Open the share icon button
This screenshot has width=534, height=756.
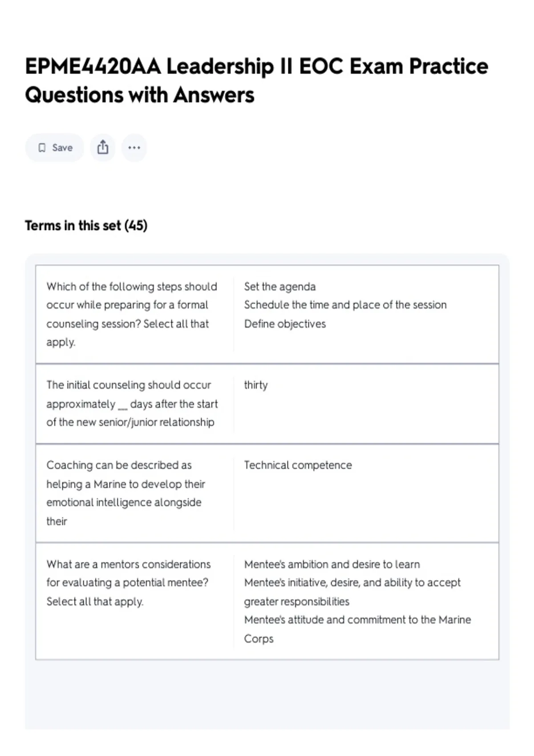tap(103, 148)
